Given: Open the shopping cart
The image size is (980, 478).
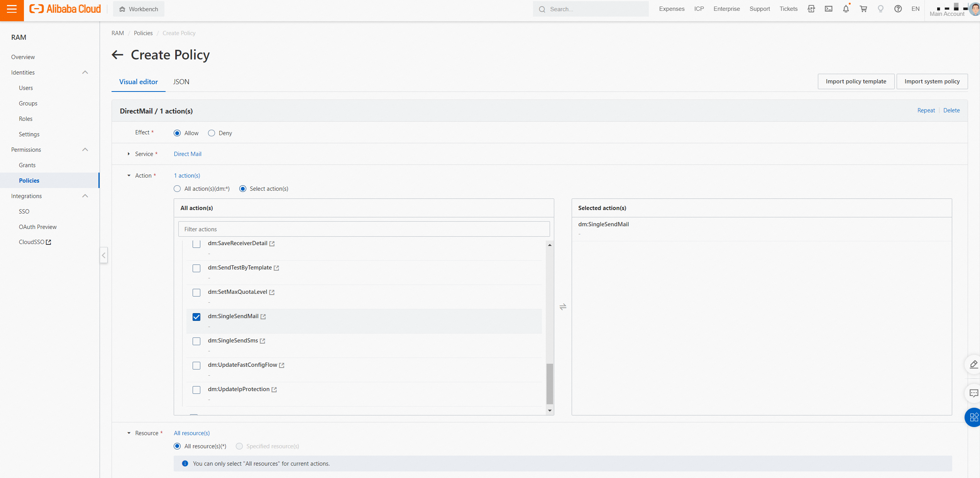Looking at the screenshot, I should point(863,9).
